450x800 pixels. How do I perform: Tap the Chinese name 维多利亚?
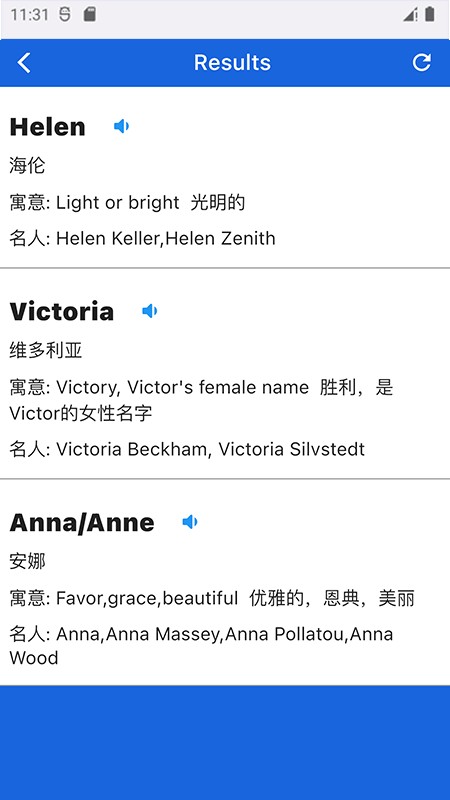(x=46, y=351)
